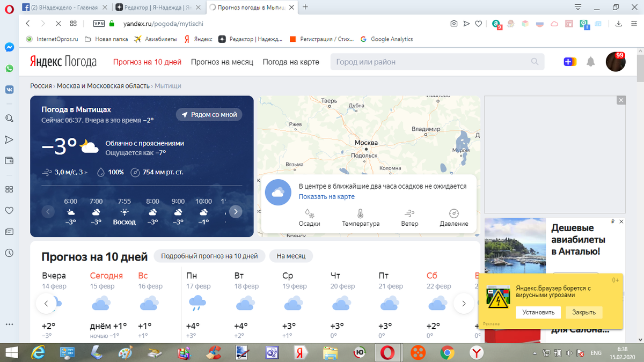This screenshot has height=362, width=644.
Task: Show the temperature map layer (Температура)
Action: [361, 218]
